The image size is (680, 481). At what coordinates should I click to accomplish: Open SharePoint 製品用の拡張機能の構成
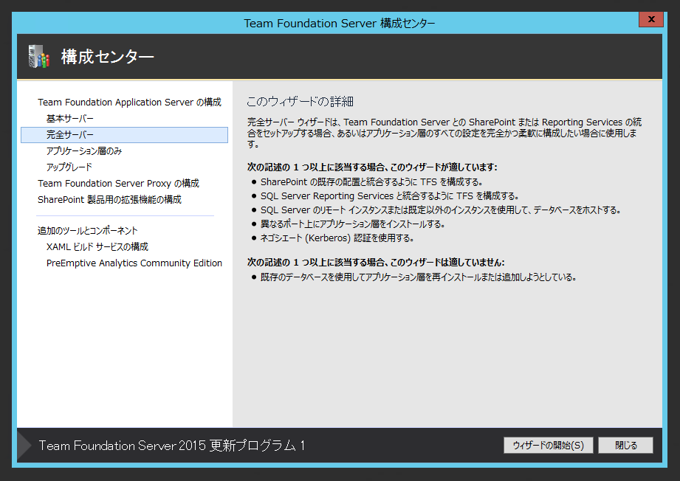[x=109, y=200]
